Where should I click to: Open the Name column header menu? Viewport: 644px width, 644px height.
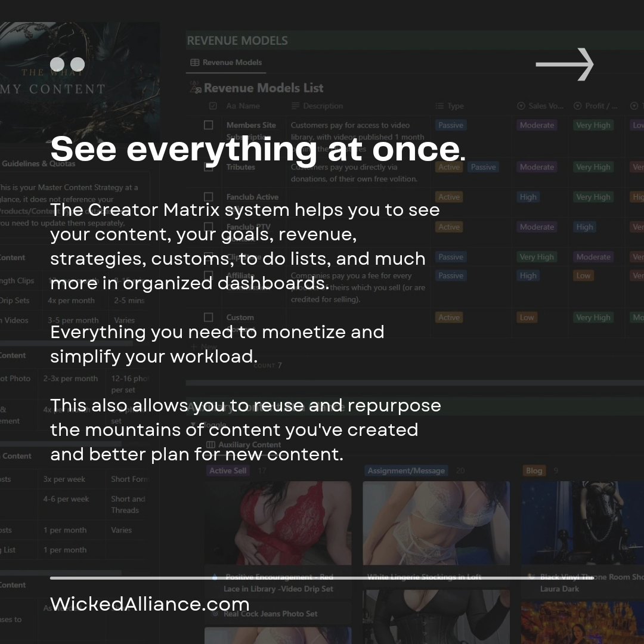click(243, 106)
